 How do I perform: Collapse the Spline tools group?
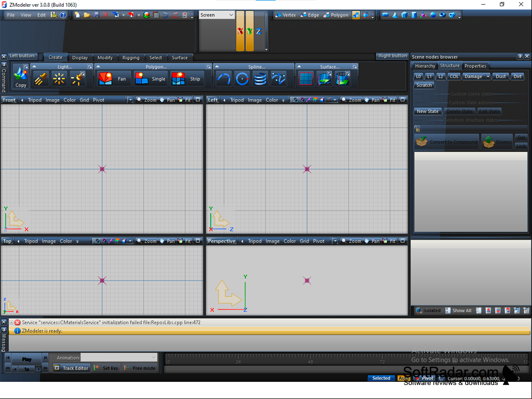(217, 66)
